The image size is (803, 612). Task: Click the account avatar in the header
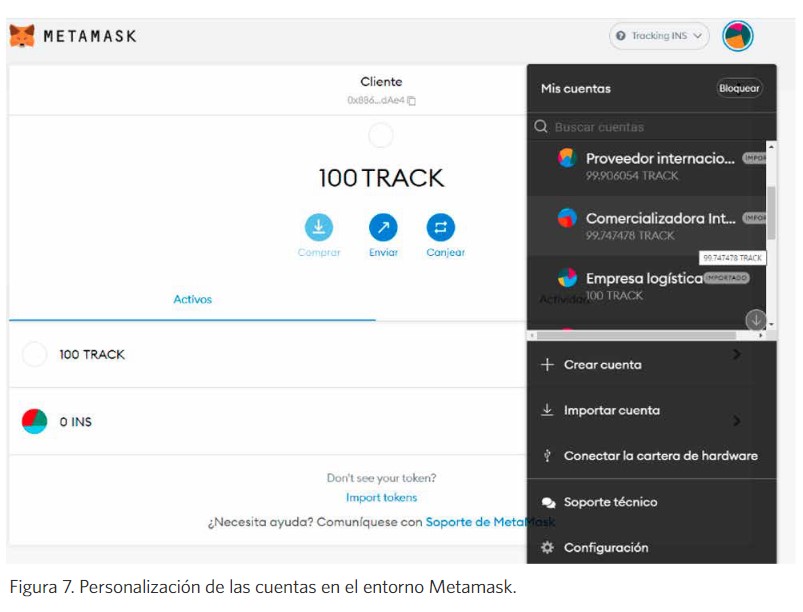[x=737, y=36]
